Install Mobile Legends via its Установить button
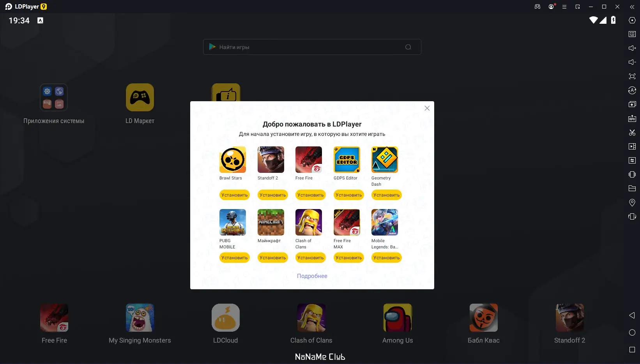The image size is (640, 364). point(387,258)
